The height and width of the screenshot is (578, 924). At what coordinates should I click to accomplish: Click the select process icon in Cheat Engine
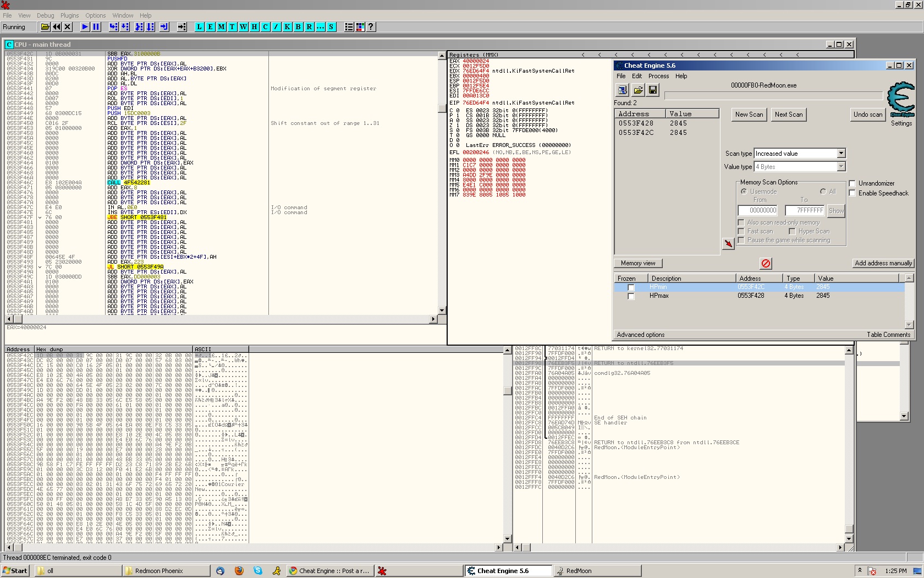623,90
